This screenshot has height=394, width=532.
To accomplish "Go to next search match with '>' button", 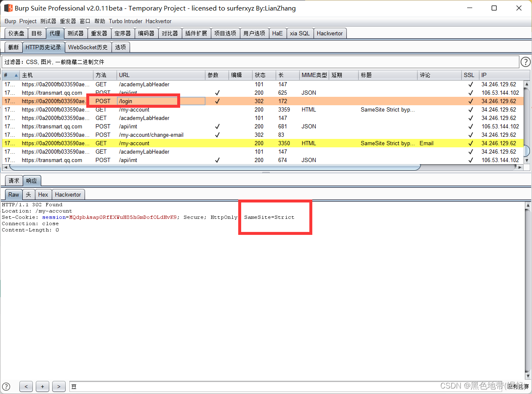I will (x=59, y=386).
